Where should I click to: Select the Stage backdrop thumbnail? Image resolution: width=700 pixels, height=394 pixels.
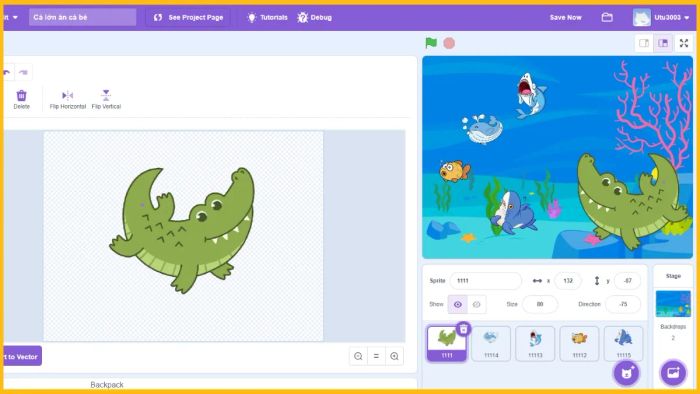[673, 303]
